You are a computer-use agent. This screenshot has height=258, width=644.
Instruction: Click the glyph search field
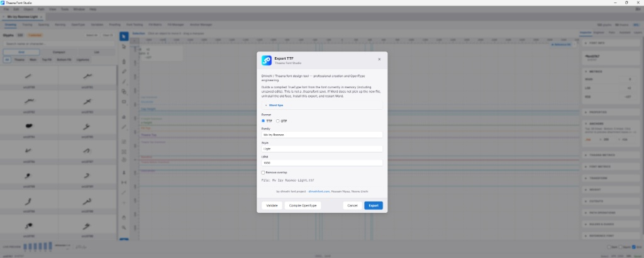(x=58, y=43)
